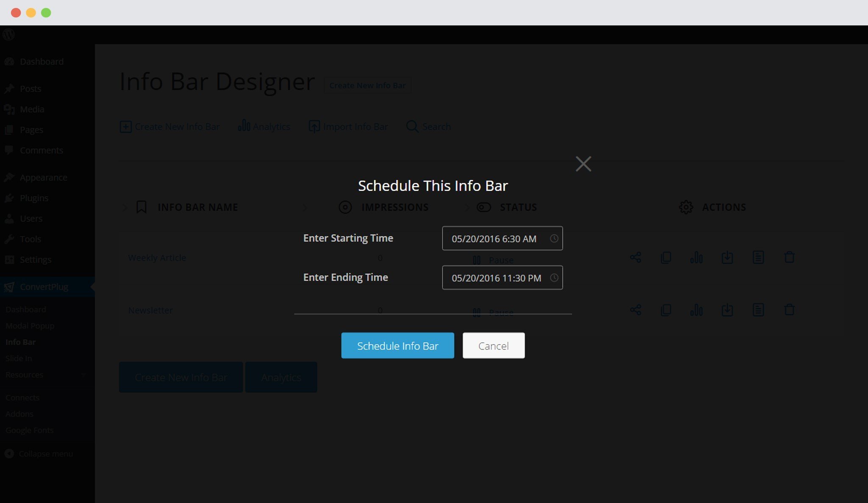This screenshot has height=503, width=868.
Task: View analytics icon for Weekly Article
Action: 696,257
